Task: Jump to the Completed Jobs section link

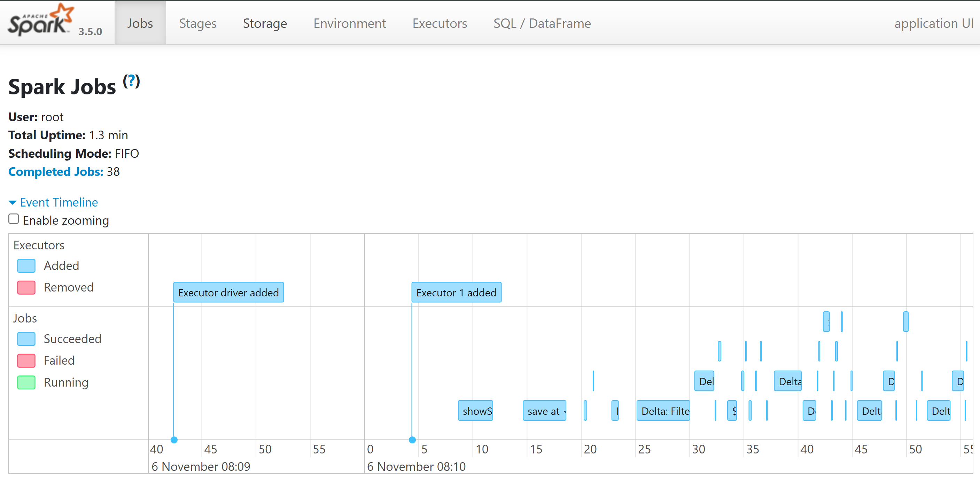Action: [x=56, y=172]
